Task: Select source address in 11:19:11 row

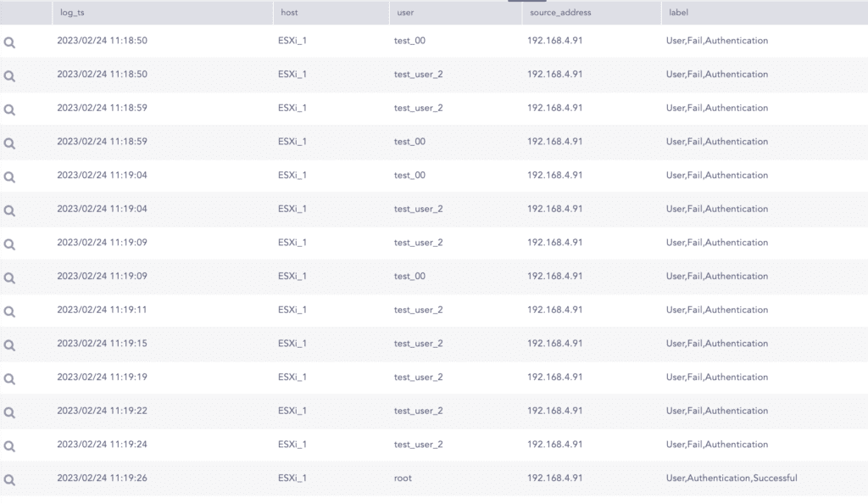Action: 554,310
